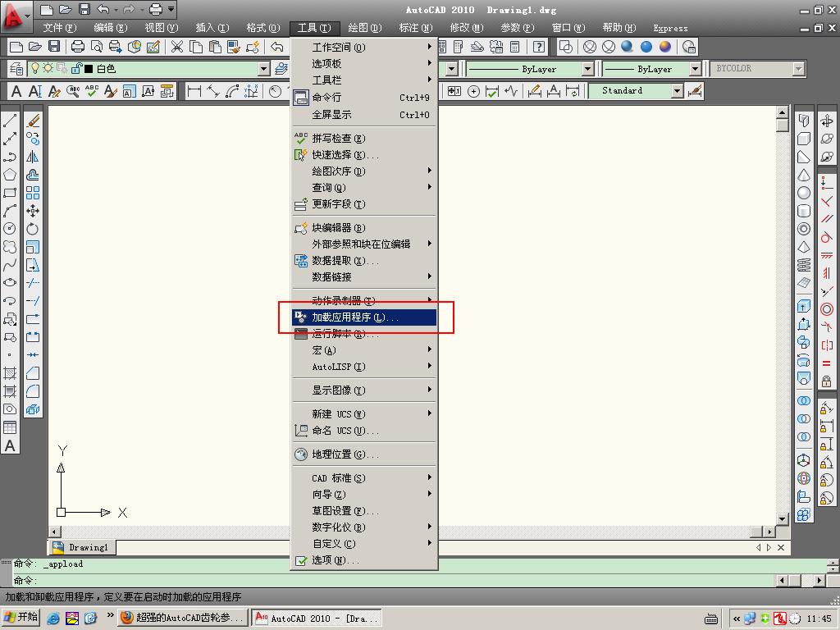
Task: Click the vertical scrollbar down arrow
Action: point(782,518)
